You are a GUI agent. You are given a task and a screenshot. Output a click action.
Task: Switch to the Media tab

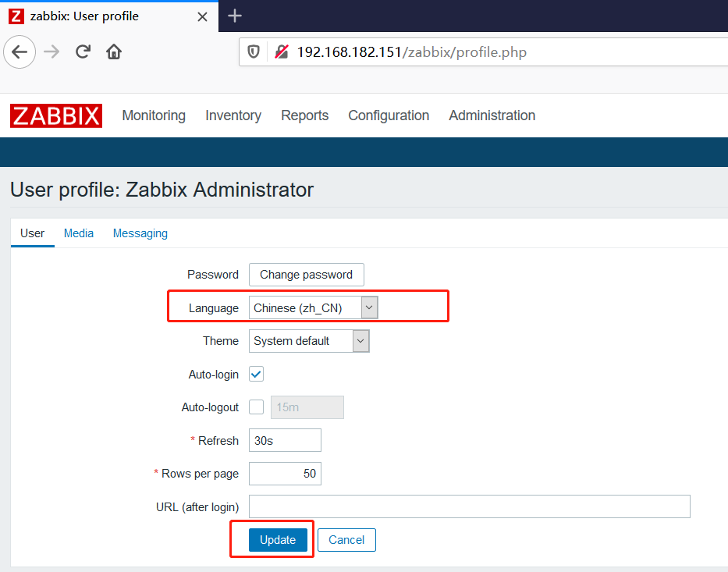79,233
